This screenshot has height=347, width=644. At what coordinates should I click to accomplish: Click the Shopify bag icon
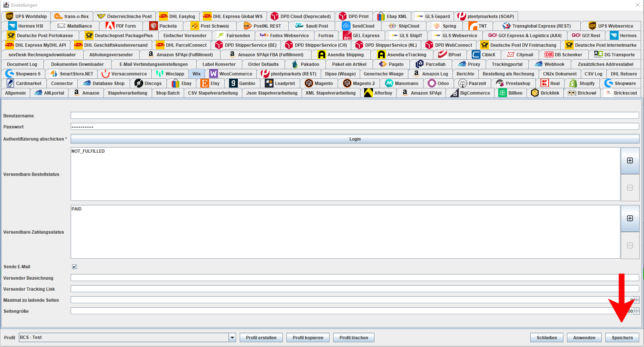click(x=573, y=83)
